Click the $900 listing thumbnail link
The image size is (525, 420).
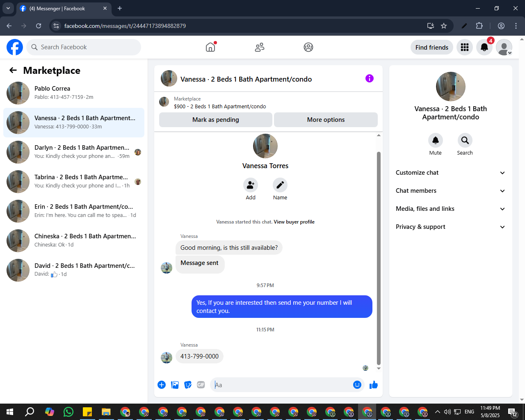tap(164, 102)
